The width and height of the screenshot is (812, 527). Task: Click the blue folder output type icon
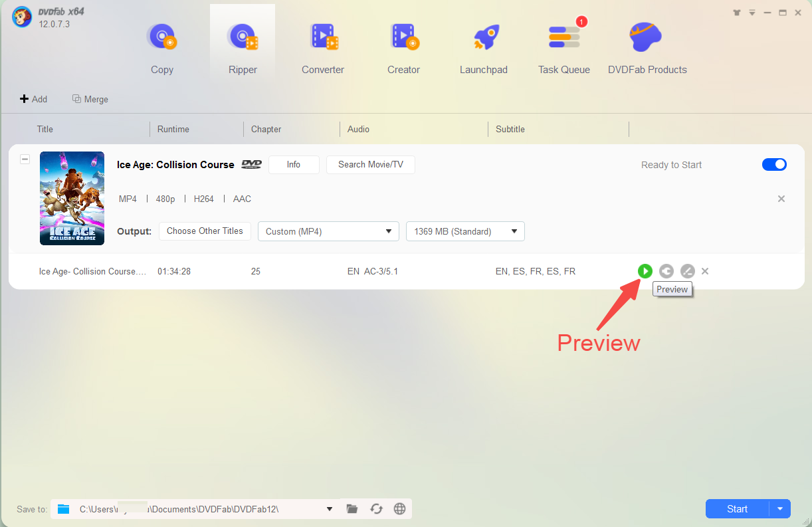pos(63,509)
